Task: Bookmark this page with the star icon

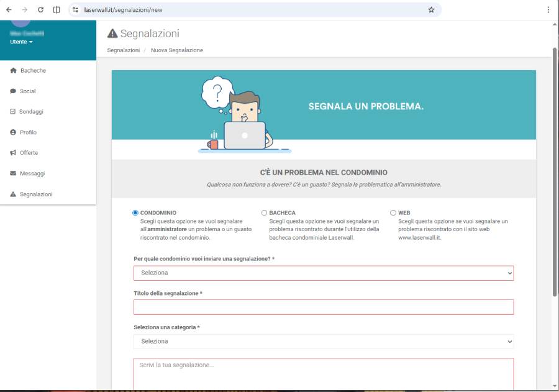Action: 431,10
